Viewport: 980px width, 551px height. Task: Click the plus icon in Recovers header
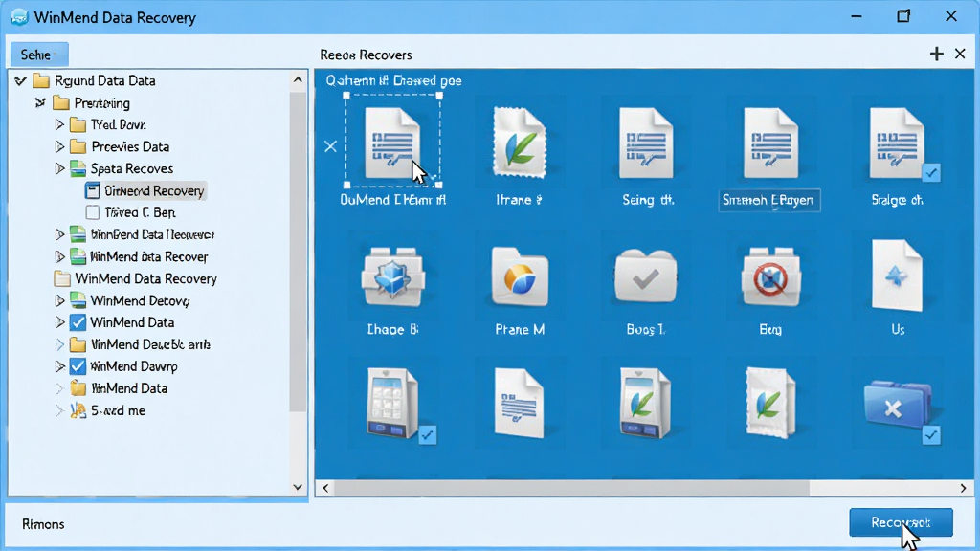tap(936, 55)
